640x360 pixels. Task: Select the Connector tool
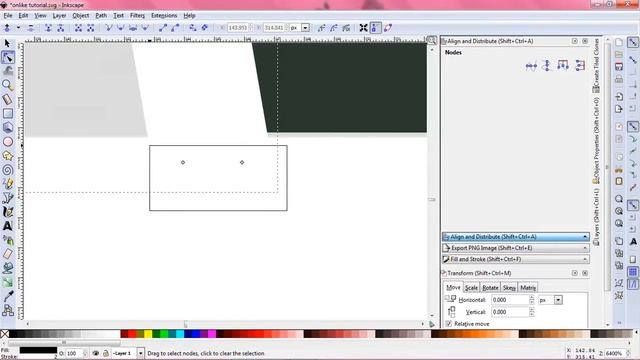coord(7,311)
